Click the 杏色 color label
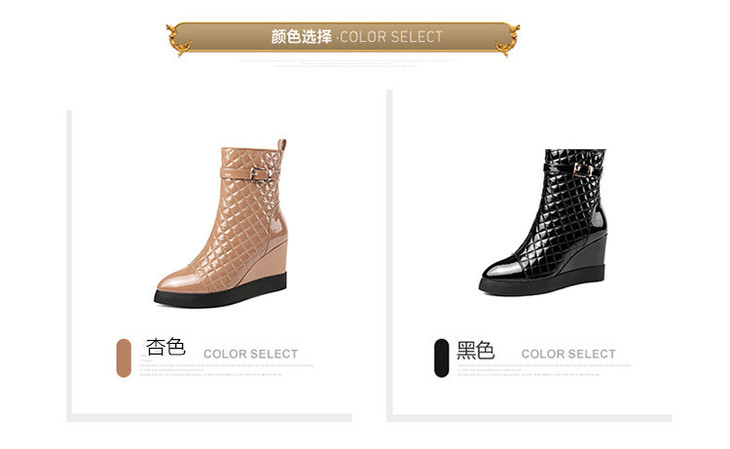 pos(166,347)
